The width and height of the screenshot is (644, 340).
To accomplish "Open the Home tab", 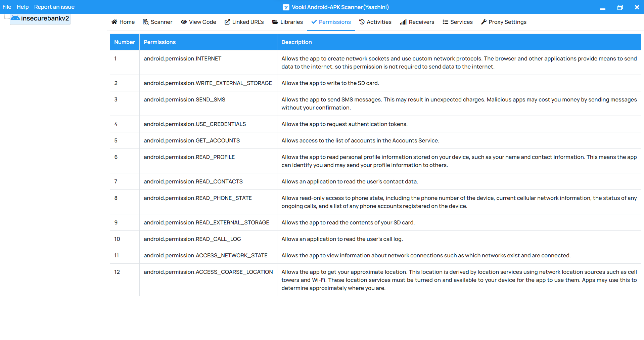I will pos(123,22).
